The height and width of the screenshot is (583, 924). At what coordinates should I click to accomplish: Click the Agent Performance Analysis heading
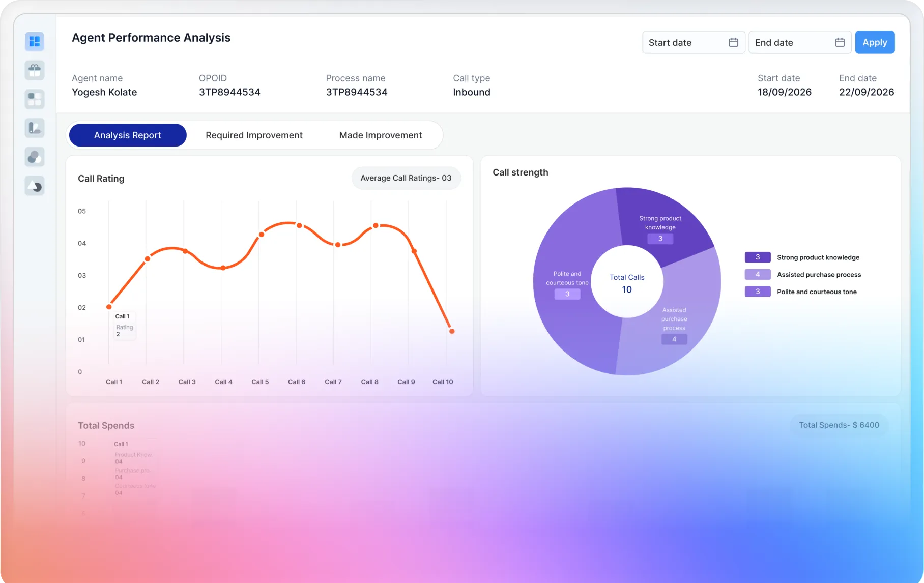[151, 38]
